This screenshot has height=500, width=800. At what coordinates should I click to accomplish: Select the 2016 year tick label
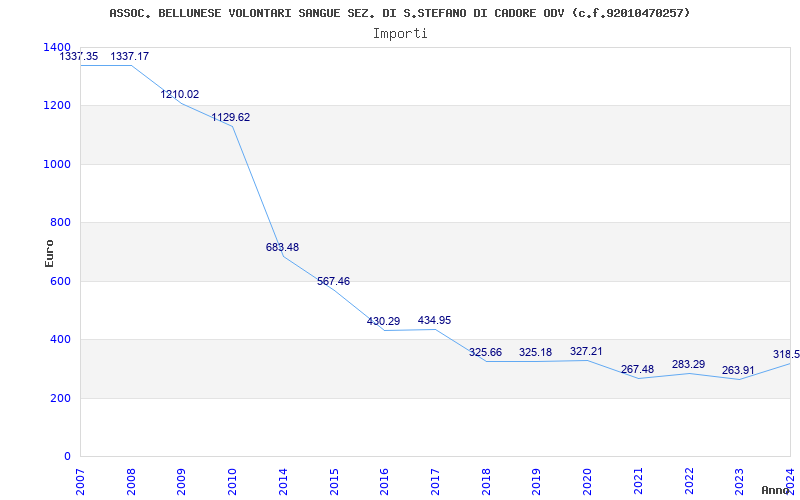tap(384, 481)
